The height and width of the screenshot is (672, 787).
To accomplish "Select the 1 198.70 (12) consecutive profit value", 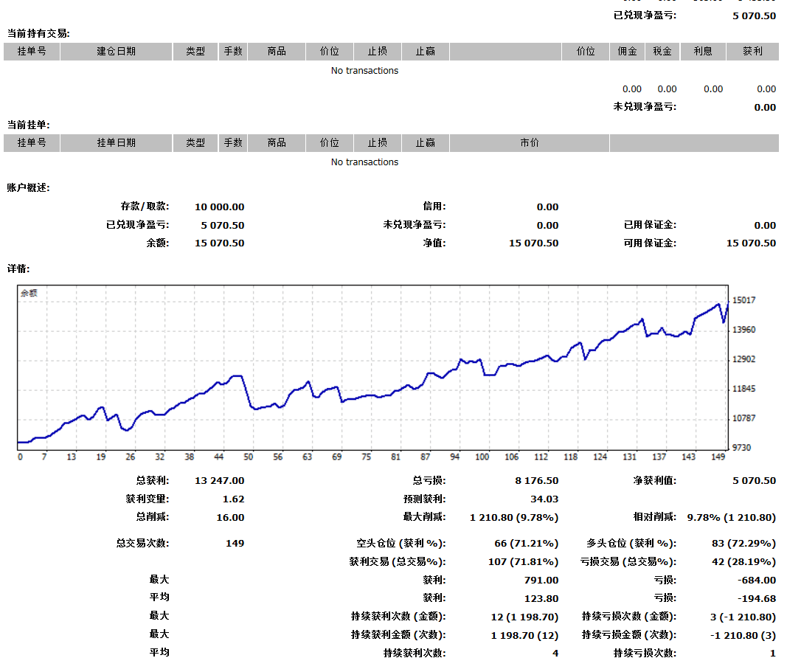I will click(x=524, y=635).
